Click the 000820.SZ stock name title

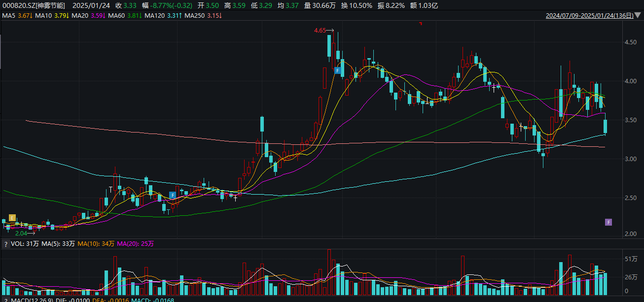tap(33, 5)
